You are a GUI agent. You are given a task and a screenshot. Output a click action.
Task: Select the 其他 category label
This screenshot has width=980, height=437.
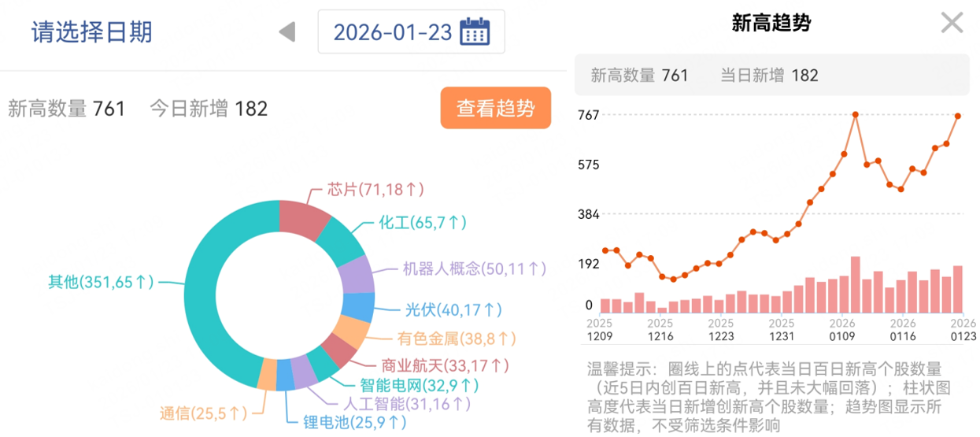tap(101, 281)
